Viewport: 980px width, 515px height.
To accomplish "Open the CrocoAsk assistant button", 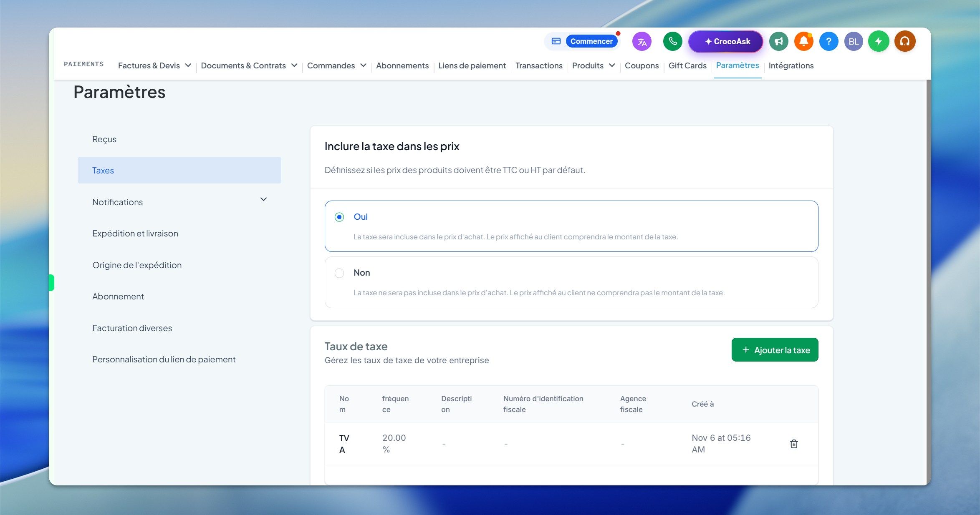I will (726, 42).
